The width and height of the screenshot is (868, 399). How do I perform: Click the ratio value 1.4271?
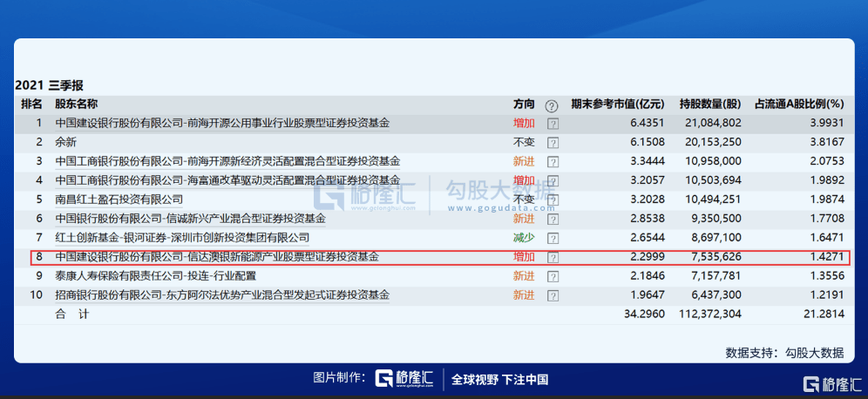(829, 257)
